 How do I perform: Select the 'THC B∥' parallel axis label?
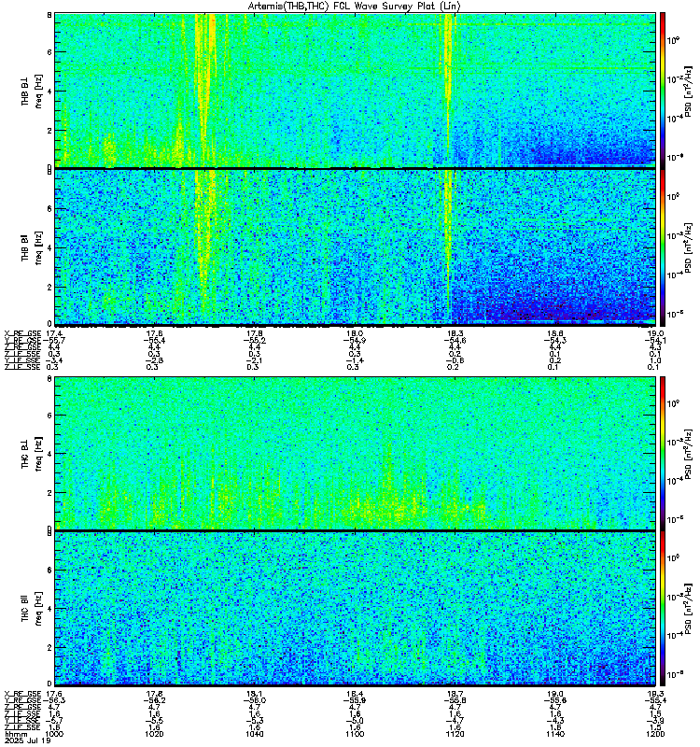[x=25, y=608]
